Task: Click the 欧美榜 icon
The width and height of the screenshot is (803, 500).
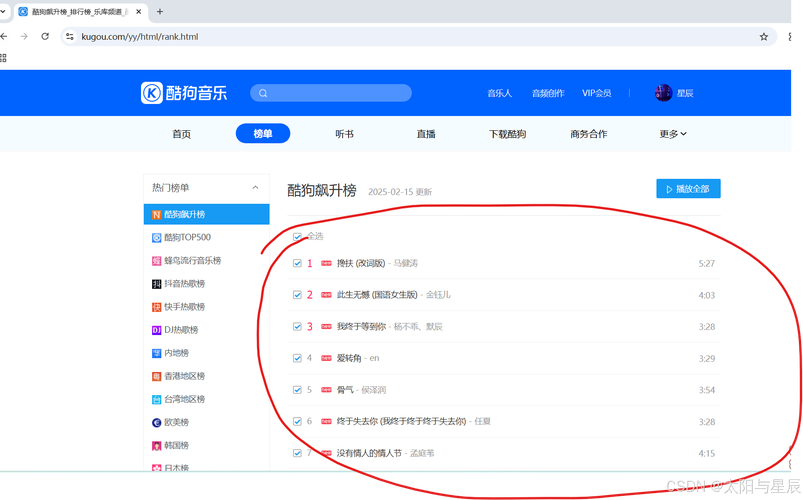Action: (157, 423)
